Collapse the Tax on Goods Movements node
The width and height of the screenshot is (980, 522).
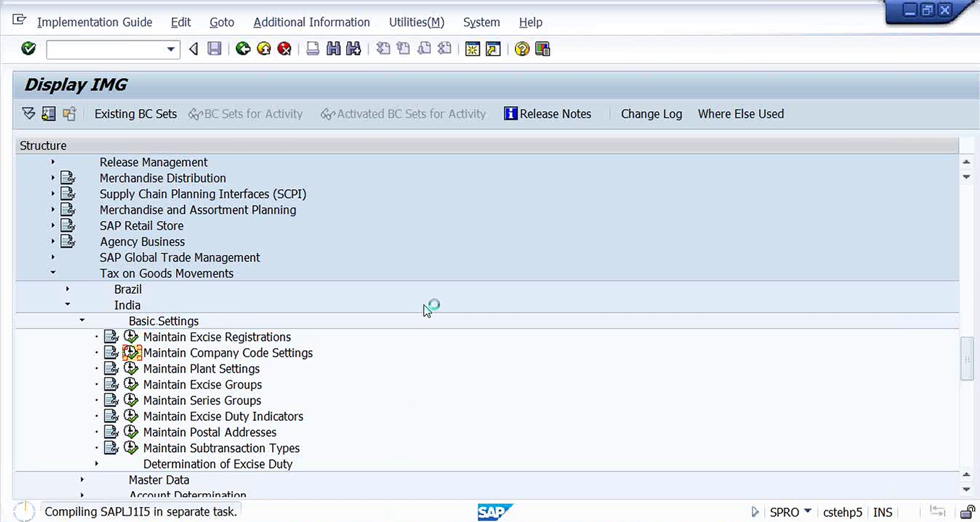[53, 273]
